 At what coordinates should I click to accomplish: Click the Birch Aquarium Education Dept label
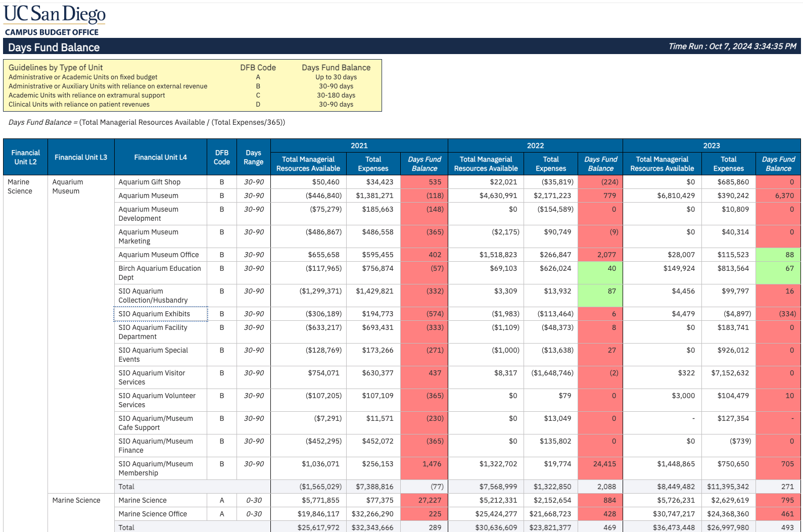click(160, 273)
